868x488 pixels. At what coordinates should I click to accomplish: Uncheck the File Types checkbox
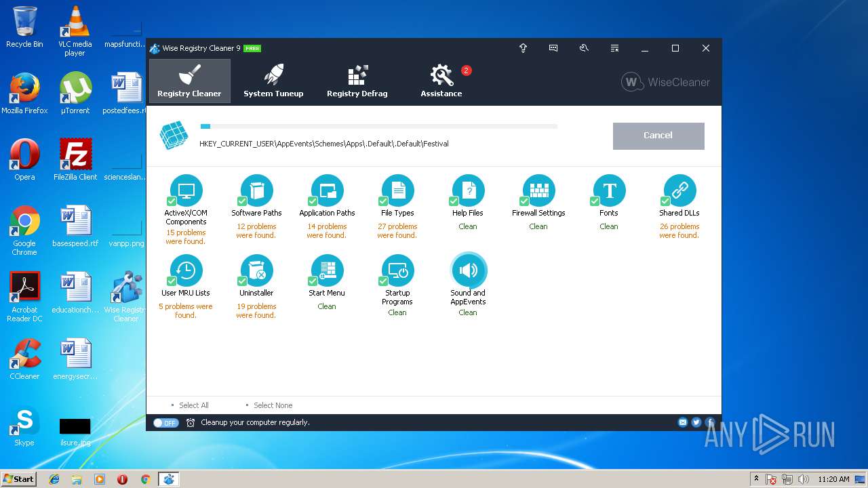[x=383, y=201]
